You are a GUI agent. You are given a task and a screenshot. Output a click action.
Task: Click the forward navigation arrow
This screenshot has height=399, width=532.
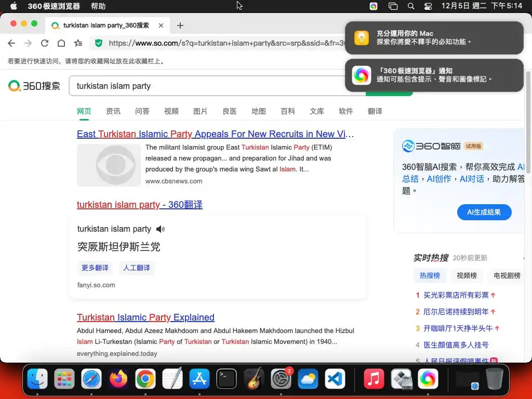[x=28, y=43]
